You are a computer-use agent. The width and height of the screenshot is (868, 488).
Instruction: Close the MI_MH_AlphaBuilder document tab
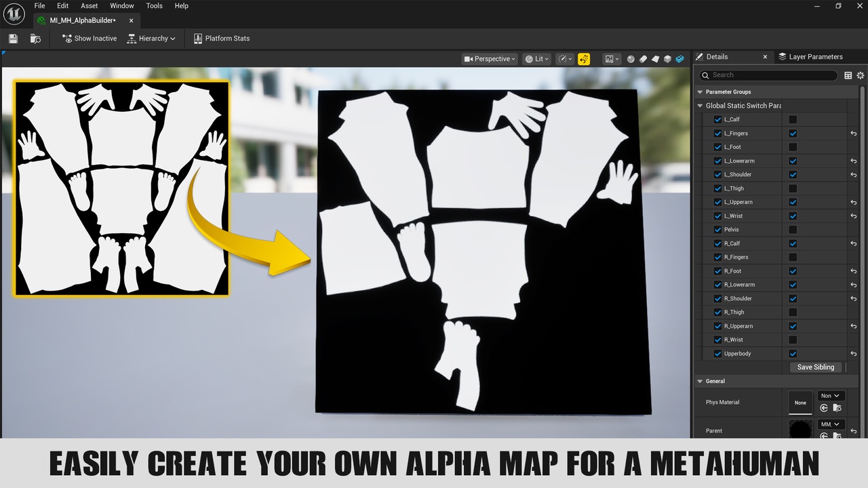pos(132,20)
